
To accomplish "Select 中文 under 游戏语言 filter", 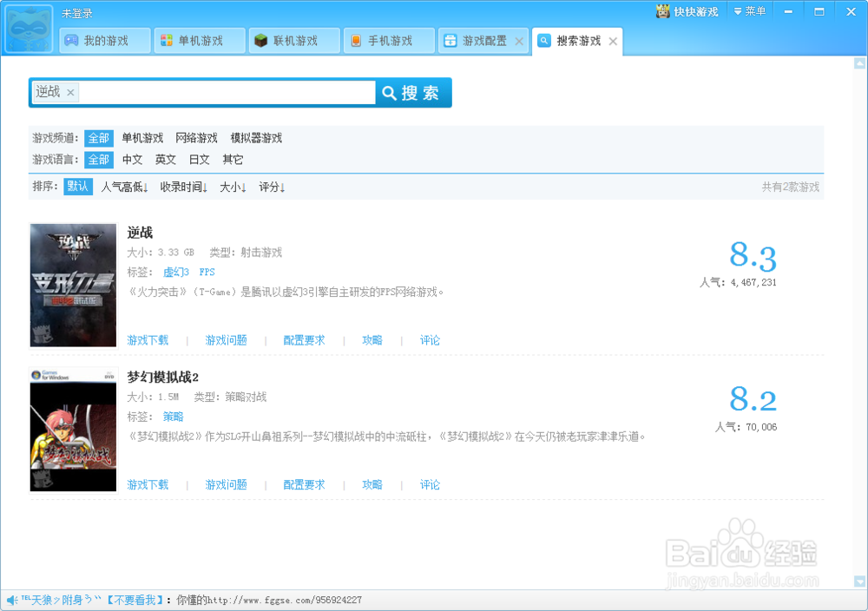I will [132, 160].
